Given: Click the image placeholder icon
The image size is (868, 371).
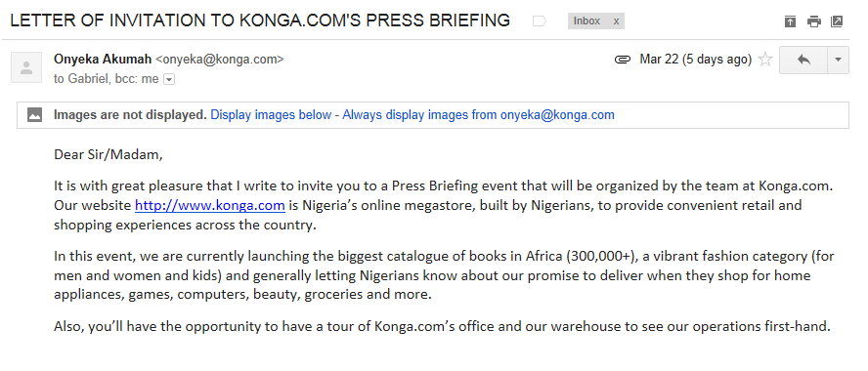Looking at the screenshot, I should pos(35,115).
